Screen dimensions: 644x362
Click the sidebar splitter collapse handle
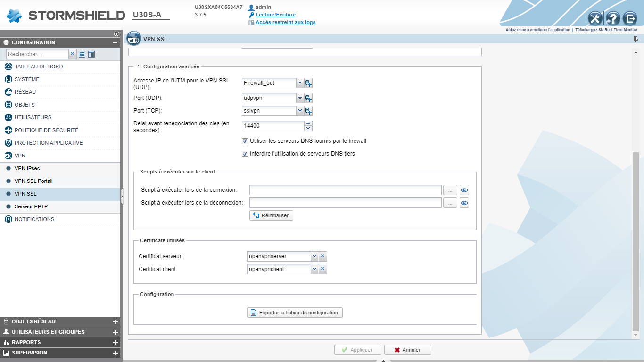click(x=122, y=196)
